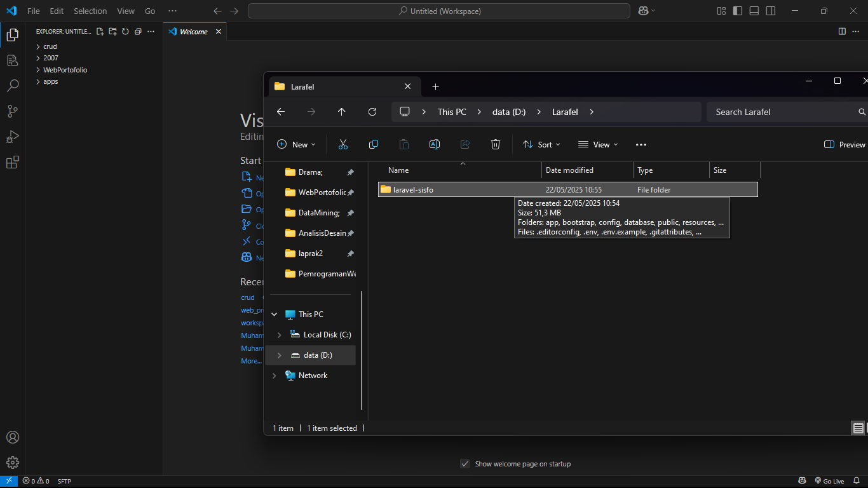This screenshot has height=488, width=868.
Task: Open Source Control view in activity bar
Action: click(x=12, y=111)
